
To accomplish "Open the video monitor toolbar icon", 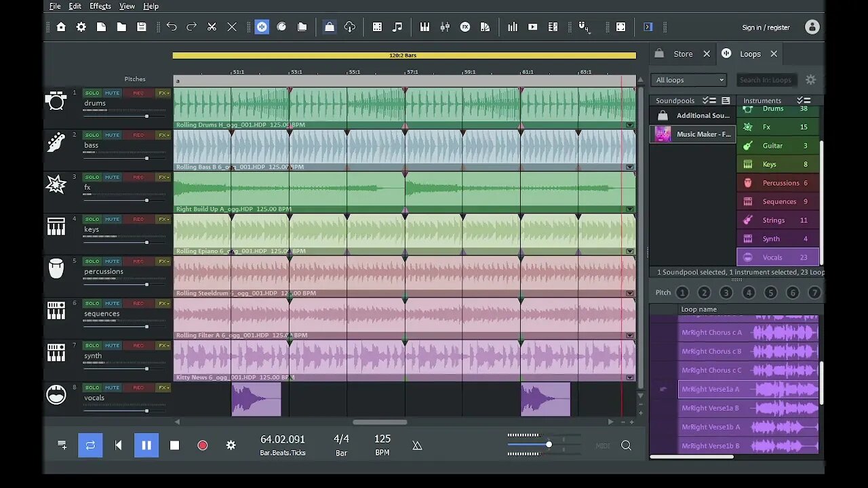I will 533,27.
